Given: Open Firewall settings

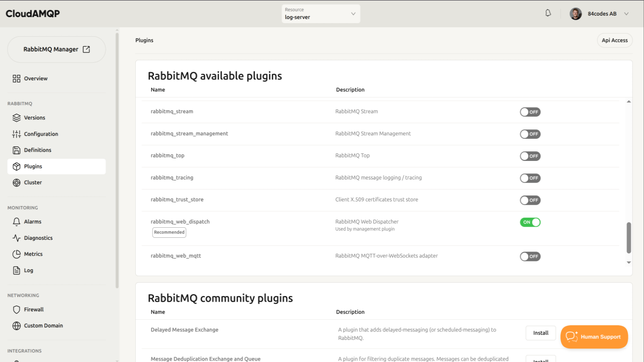Looking at the screenshot, I should tap(56, 309).
